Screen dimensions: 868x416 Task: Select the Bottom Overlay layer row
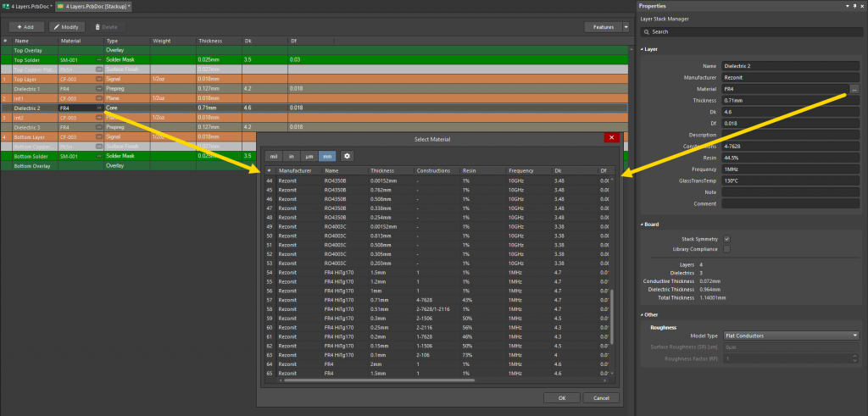(129, 166)
